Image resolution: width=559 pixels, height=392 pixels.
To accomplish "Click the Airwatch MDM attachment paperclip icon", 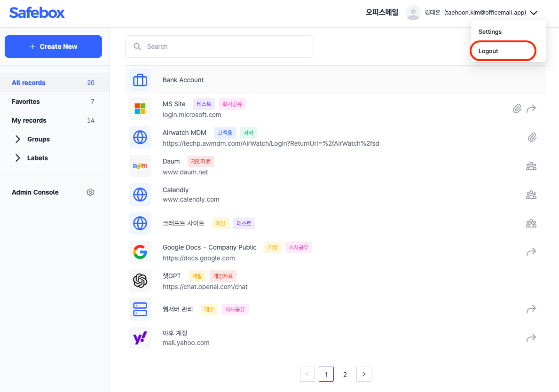I will point(532,138).
